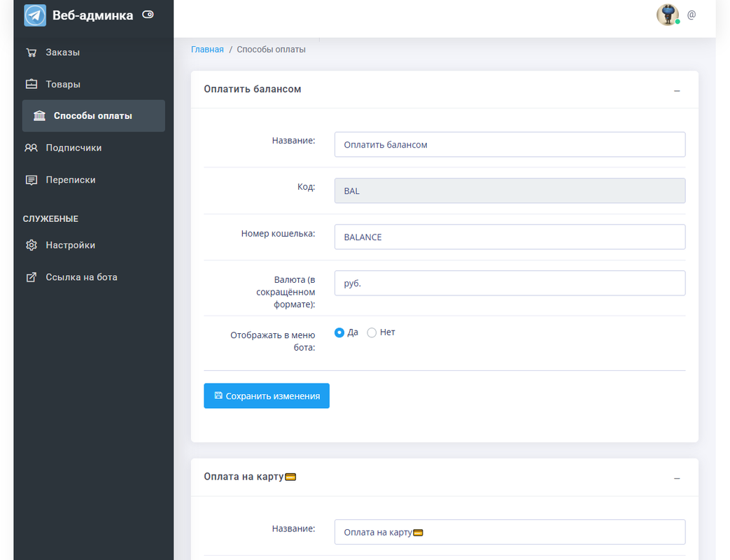Click the gear icon beside Настройки
The height and width of the screenshot is (560, 730).
tap(31, 245)
